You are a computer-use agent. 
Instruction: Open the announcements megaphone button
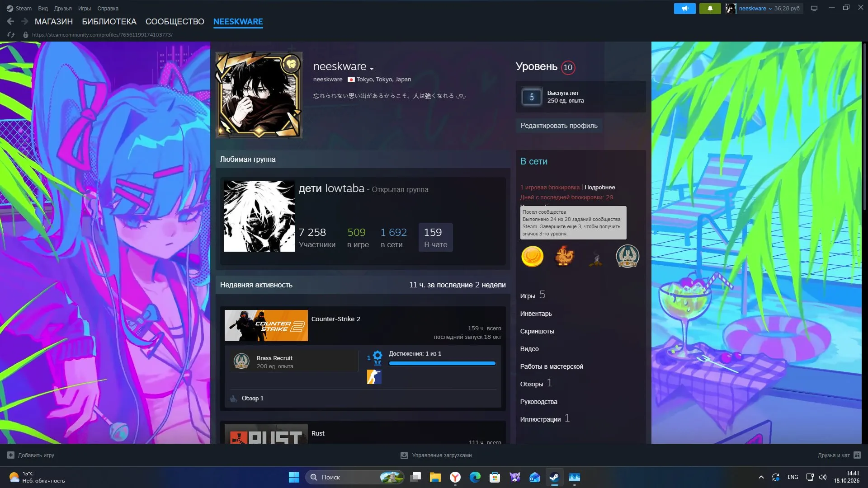[685, 8]
